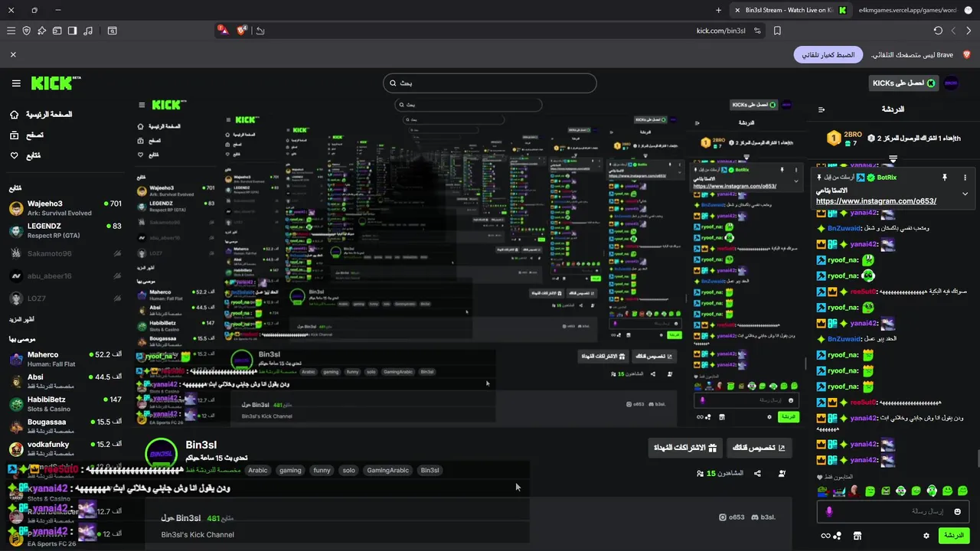980x551 pixels.
Task: Open the Following heart sidebar item
Action: [27, 155]
